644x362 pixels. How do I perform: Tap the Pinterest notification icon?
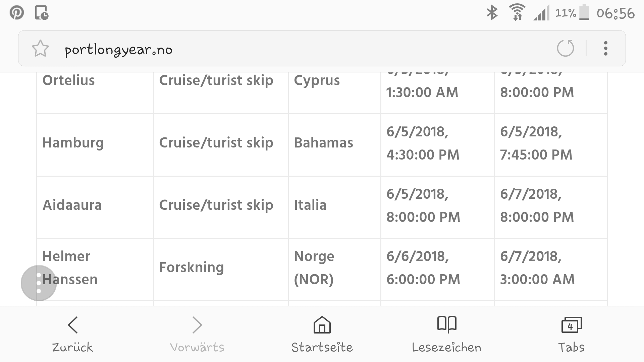point(16,13)
